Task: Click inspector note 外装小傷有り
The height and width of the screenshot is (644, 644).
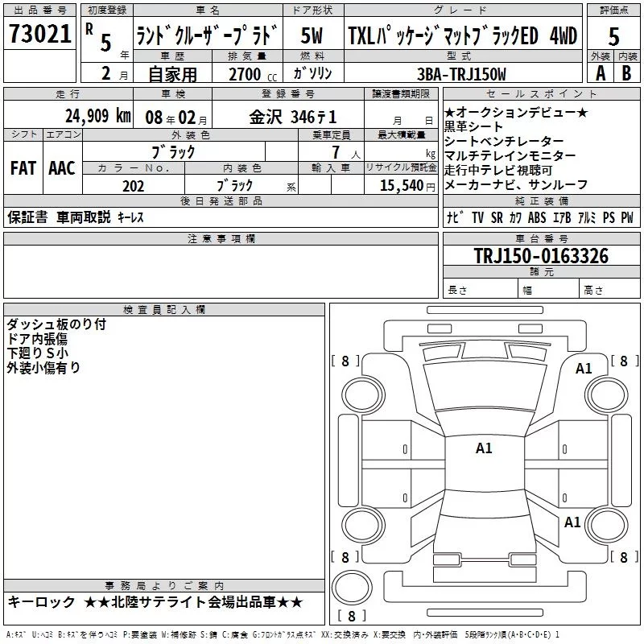Action: coord(43,368)
